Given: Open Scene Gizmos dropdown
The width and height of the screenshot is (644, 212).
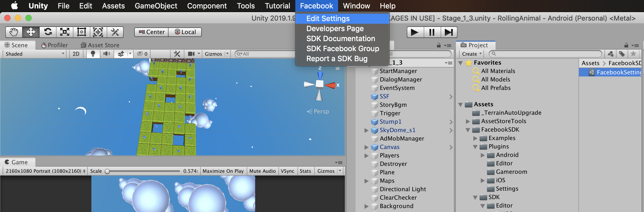Looking at the screenshot, I should (217, 54).
